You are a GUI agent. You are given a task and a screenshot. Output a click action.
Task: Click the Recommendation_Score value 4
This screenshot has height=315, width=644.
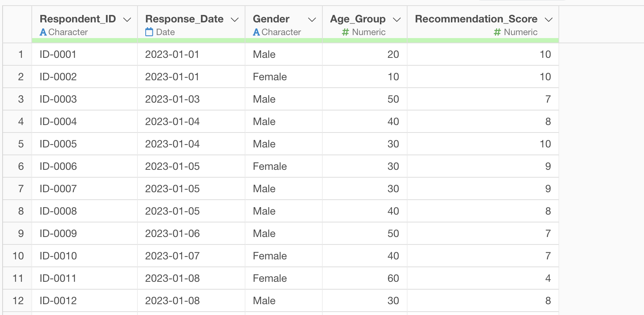point(548,278)
